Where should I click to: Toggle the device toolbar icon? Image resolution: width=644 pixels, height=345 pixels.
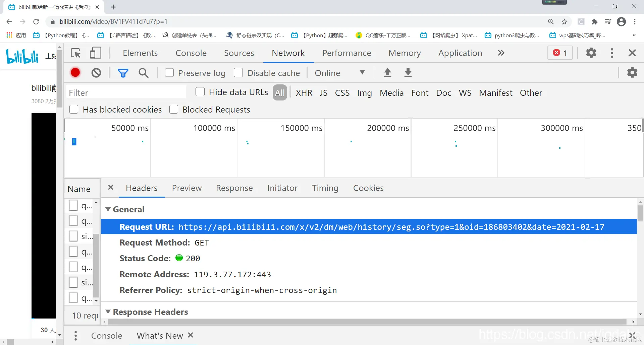pos(96,53)
